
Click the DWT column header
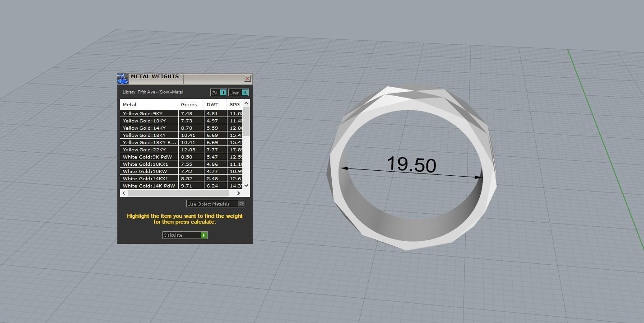point(215,104)
